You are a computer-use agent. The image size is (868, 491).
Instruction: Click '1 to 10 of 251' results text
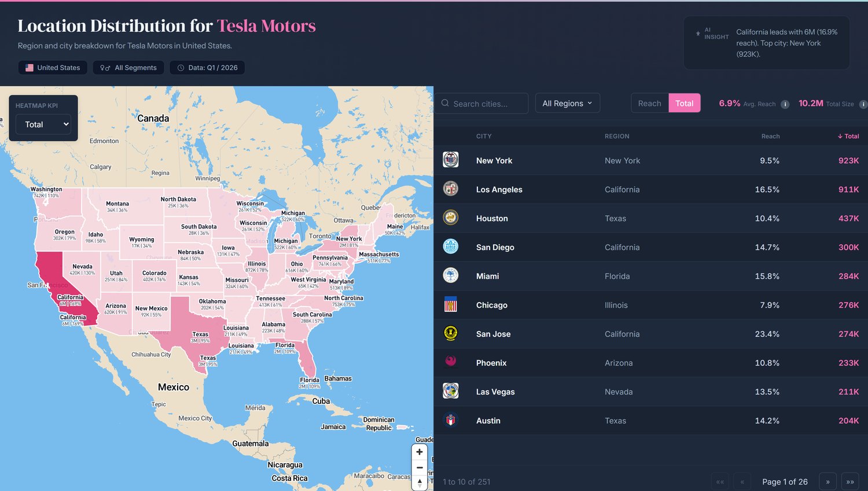click(x=466, y=482)
